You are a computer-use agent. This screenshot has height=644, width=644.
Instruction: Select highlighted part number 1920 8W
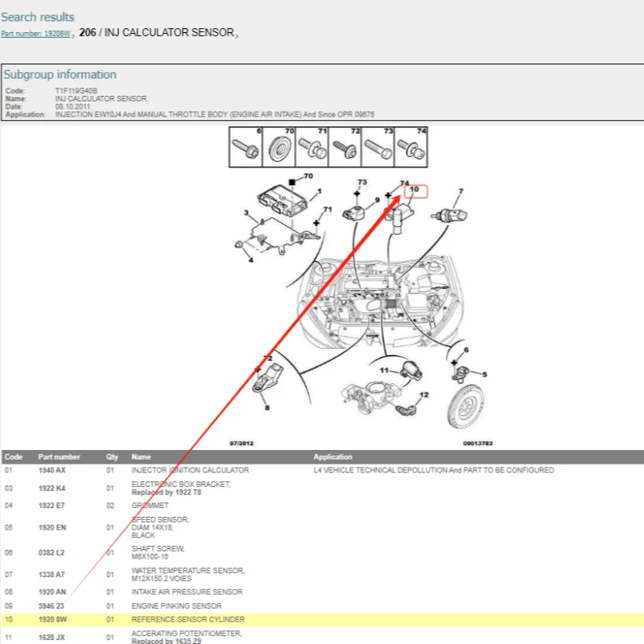(52, 620)
